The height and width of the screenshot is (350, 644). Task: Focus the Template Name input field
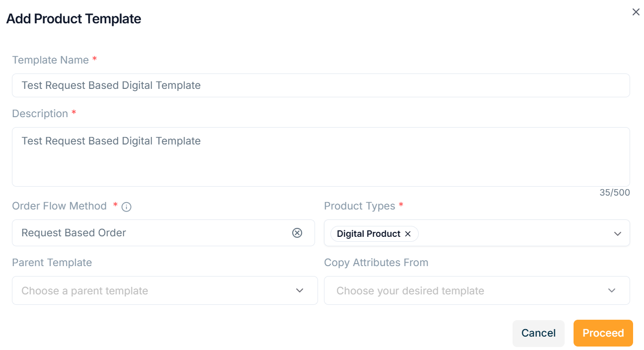pyautogui.click(x=321, y=85)
